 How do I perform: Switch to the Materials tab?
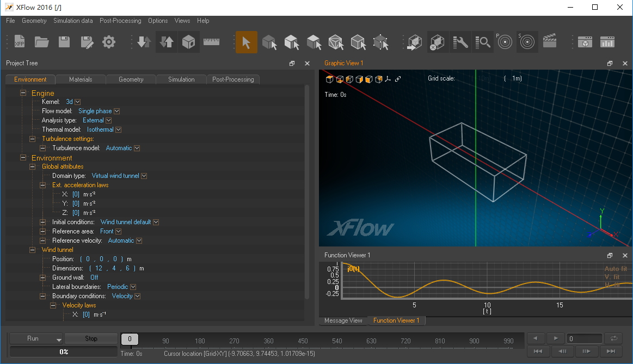[x=81, y=79]
